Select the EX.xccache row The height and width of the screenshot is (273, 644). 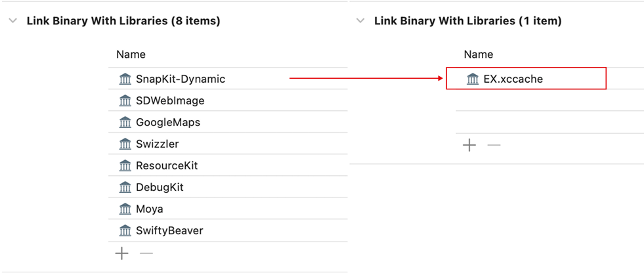pos(526,78)
